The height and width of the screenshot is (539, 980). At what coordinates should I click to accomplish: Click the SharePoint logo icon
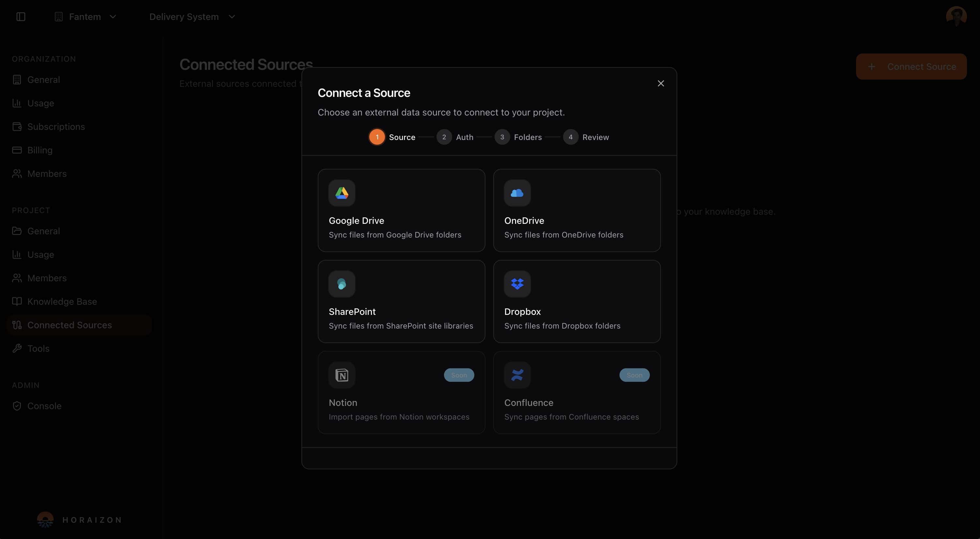tap(342, 284)
